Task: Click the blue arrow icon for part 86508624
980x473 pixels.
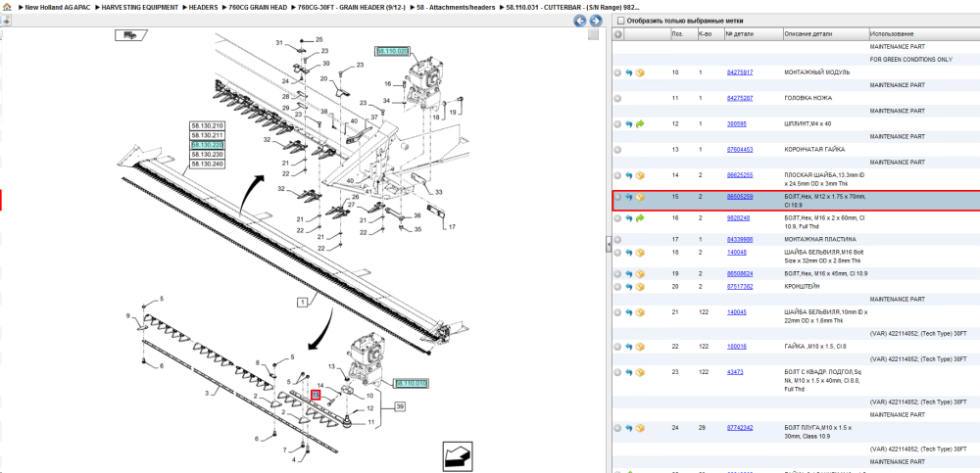Action: tap(629, 273)
